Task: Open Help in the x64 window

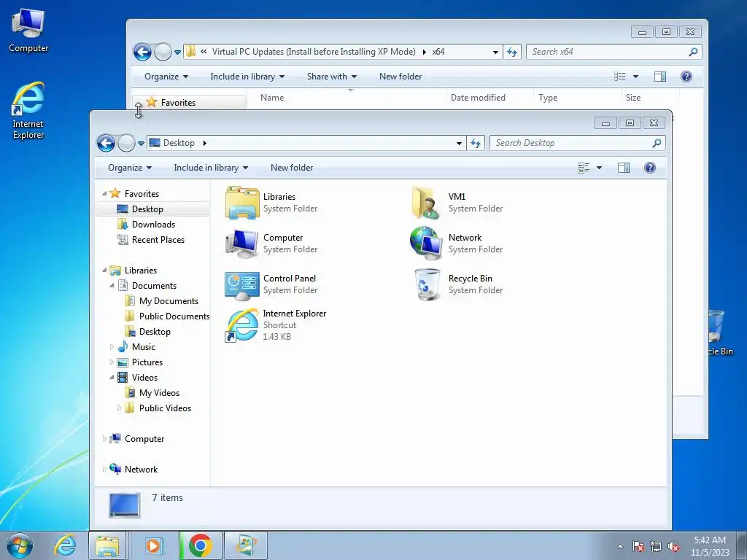Action: pos(686,77)
